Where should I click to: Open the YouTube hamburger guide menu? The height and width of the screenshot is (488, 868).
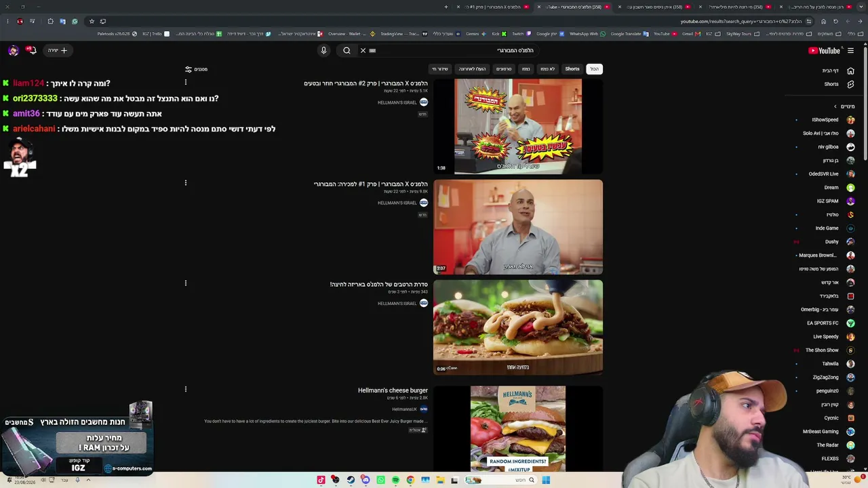tap(850, 50)
